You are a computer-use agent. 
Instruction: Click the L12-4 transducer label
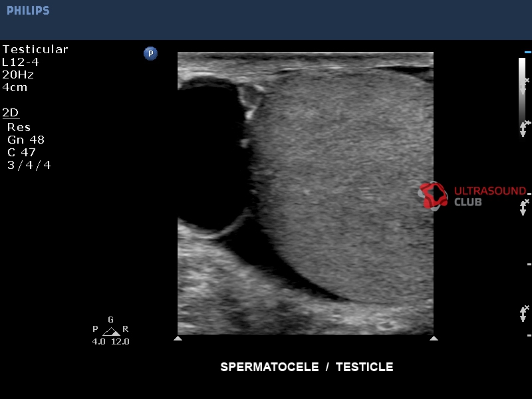click(21, 62)
